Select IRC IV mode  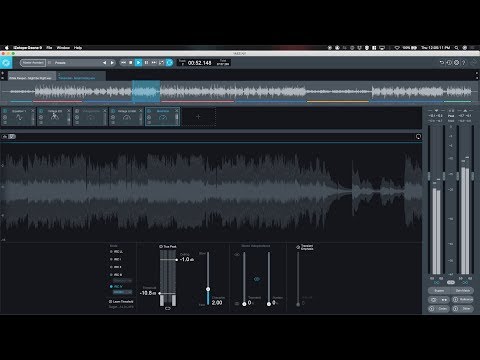tap(116, 286)
